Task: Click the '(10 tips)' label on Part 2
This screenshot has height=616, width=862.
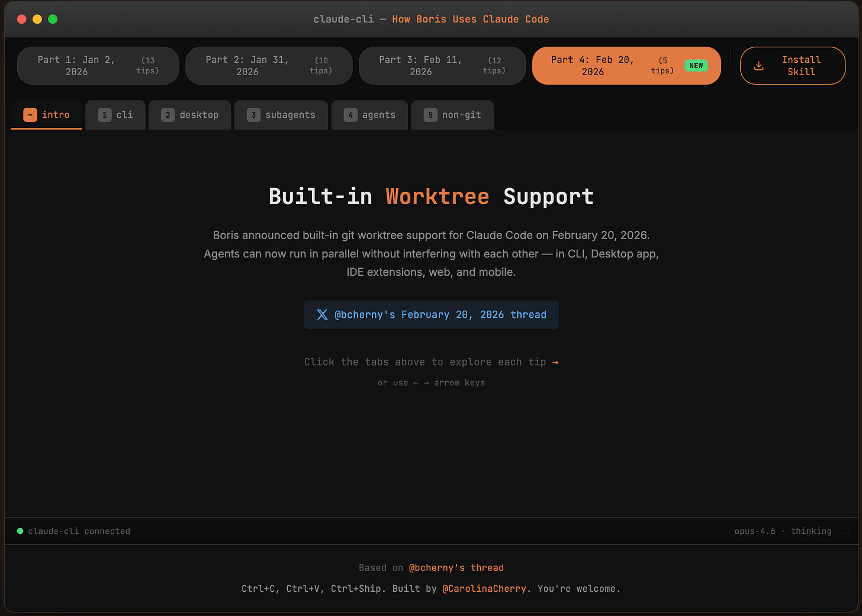Action: click(x=321, y=66)
